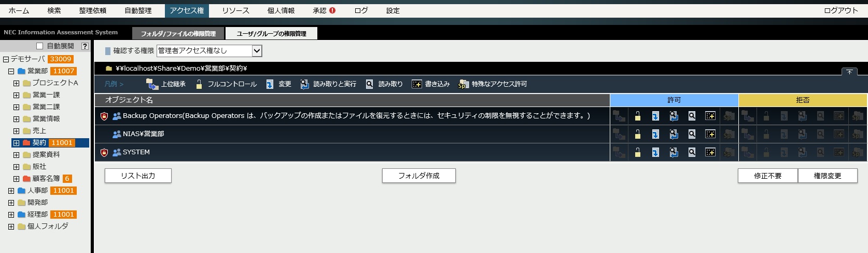Toggle allow Modify for Backup Operators
The image size is (868, 253).
655,116
